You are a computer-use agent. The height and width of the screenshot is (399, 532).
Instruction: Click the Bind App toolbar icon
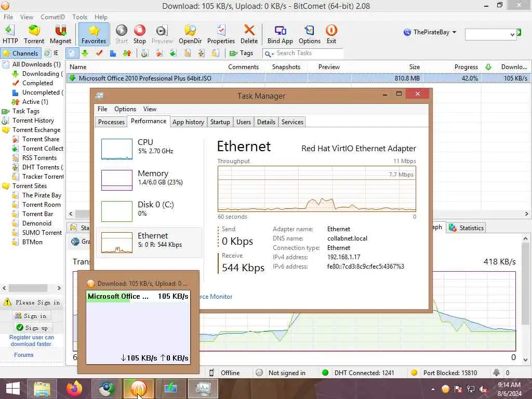[x=280, y=34]
